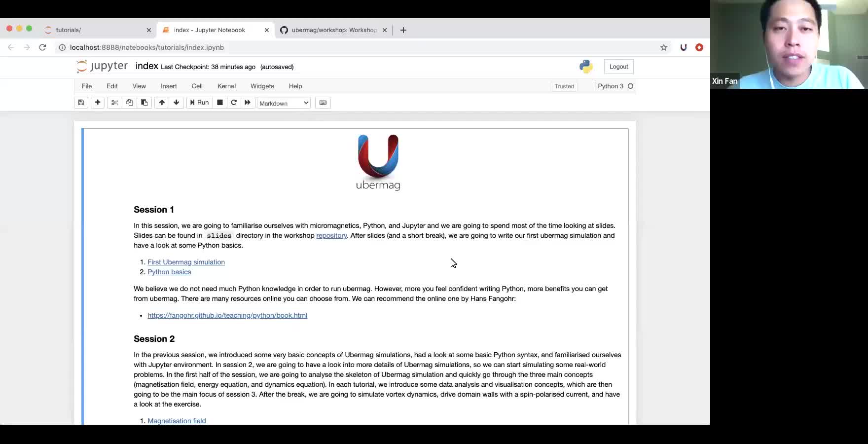Click the Last Checkpoint status text
The height and width of the screenshot is (444, 868).
(208, 67)
